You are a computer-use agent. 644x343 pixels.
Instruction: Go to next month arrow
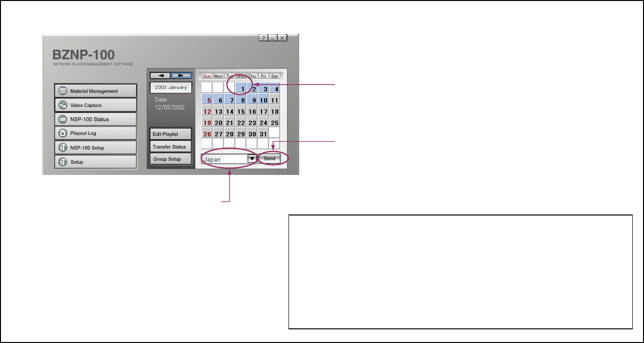[x=181, y=76]
